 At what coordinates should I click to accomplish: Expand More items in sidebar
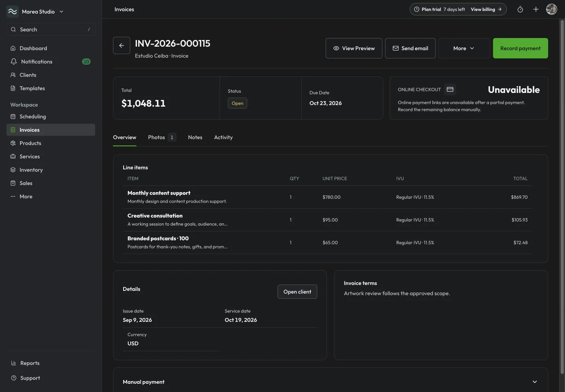51,196
